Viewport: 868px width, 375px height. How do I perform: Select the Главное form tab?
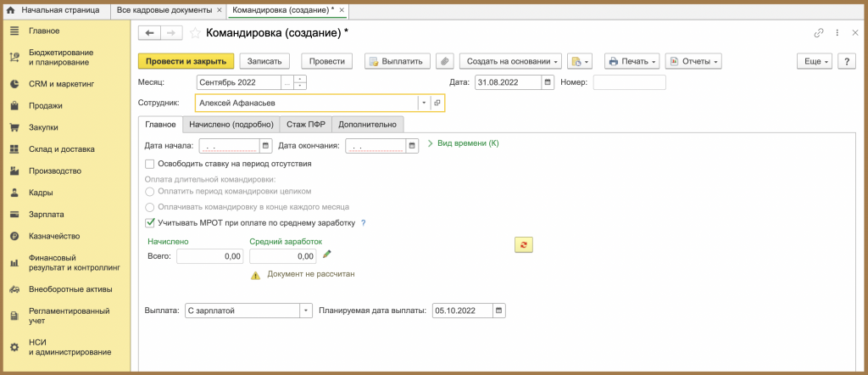click(160, 125)
